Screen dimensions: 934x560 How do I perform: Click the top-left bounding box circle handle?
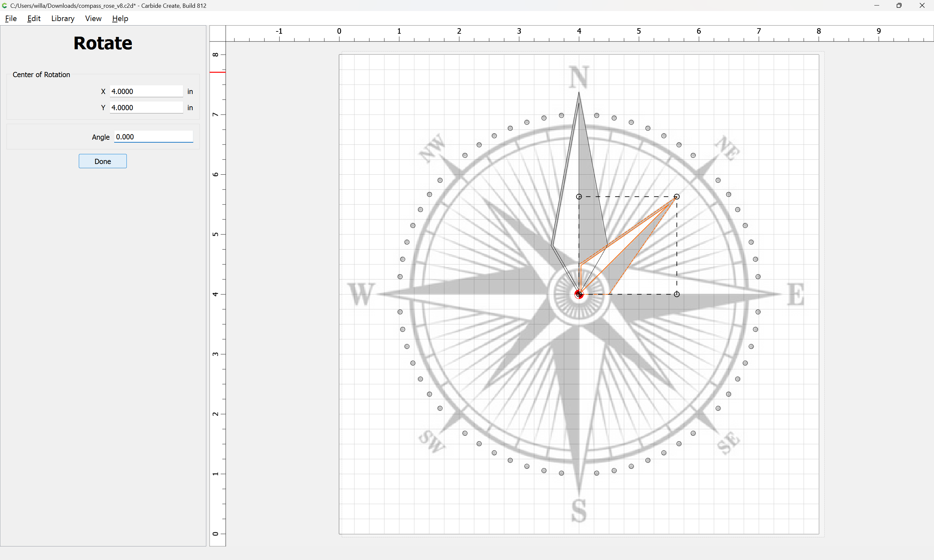coord(579,197)
